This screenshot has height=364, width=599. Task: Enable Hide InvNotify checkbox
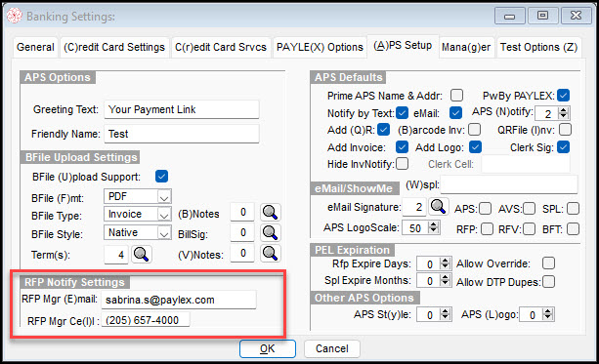point(402,164)
